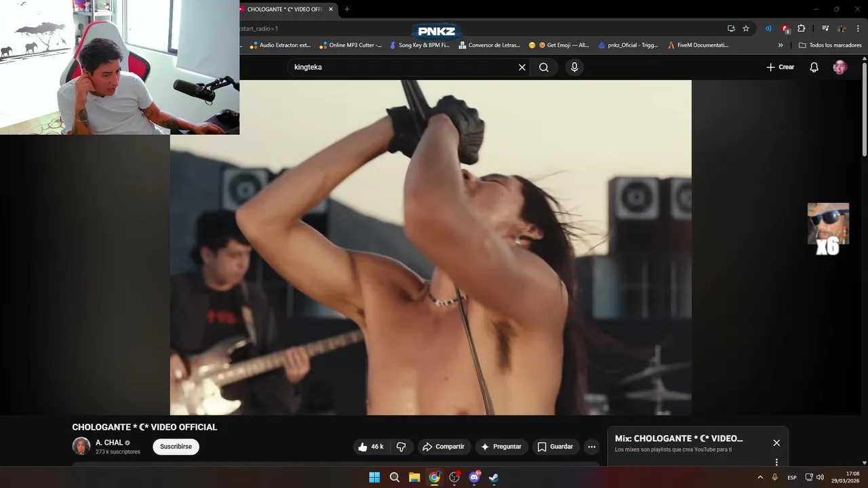868x488 pixels.
Task: Switch to Chrome on the taskbar
Action: tap(434, 477)
